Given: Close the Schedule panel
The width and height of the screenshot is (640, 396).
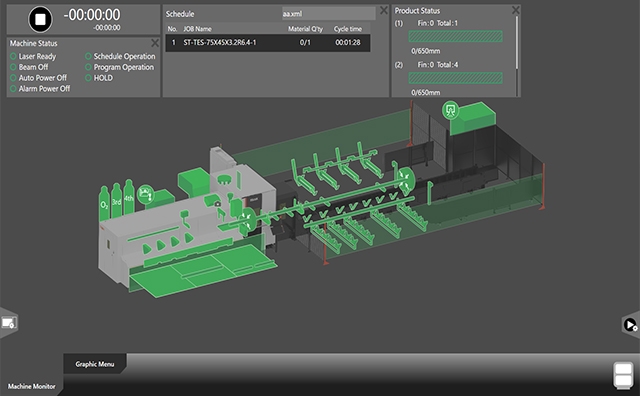Looking at the screenshot, I should coord(384,11).
